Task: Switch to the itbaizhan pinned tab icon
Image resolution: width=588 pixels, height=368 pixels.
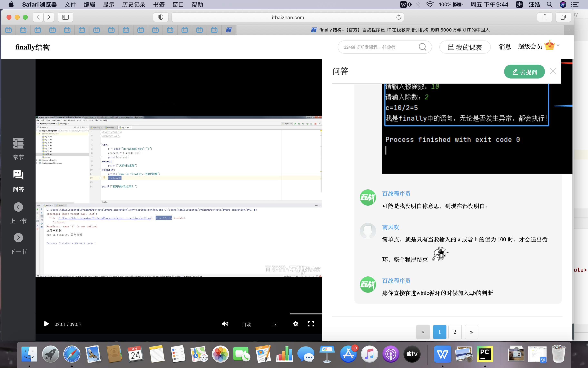Action: coord(229,30)
